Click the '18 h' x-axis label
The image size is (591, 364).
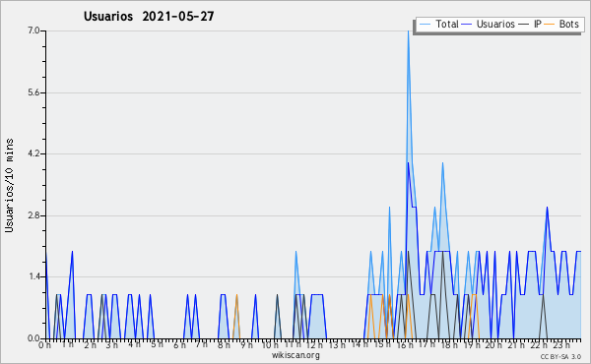pos(449,344)
